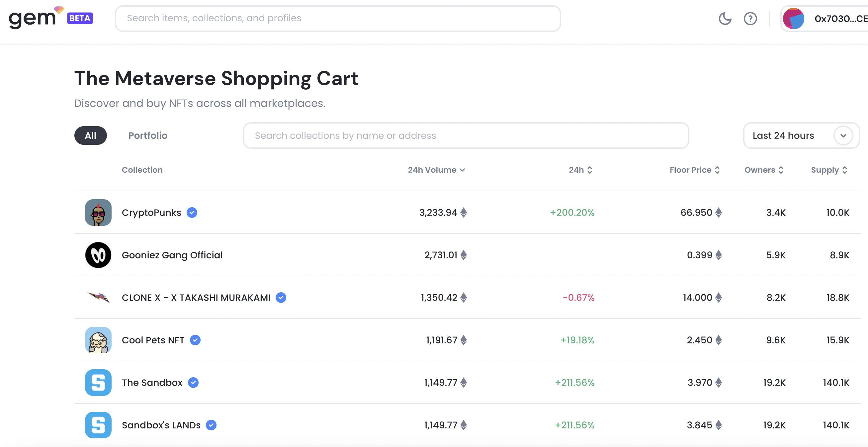Image resolution: width=868 pixels, height=447 pixels.
Task: Click the Cool Pets NFT egg icon
Action: [x=98, y=340]
